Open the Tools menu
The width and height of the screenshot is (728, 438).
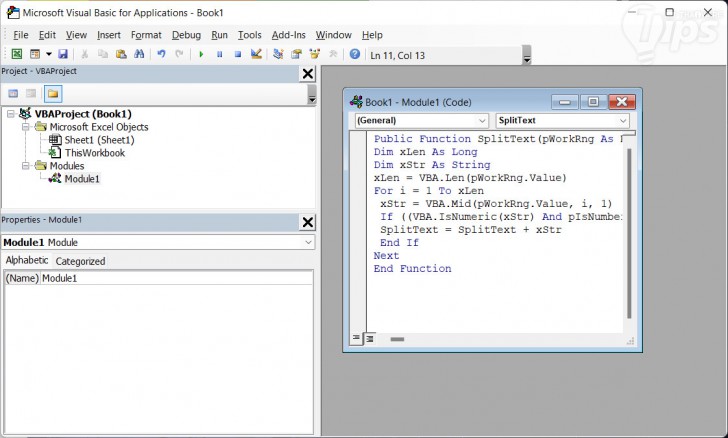(x=249, y=35)
